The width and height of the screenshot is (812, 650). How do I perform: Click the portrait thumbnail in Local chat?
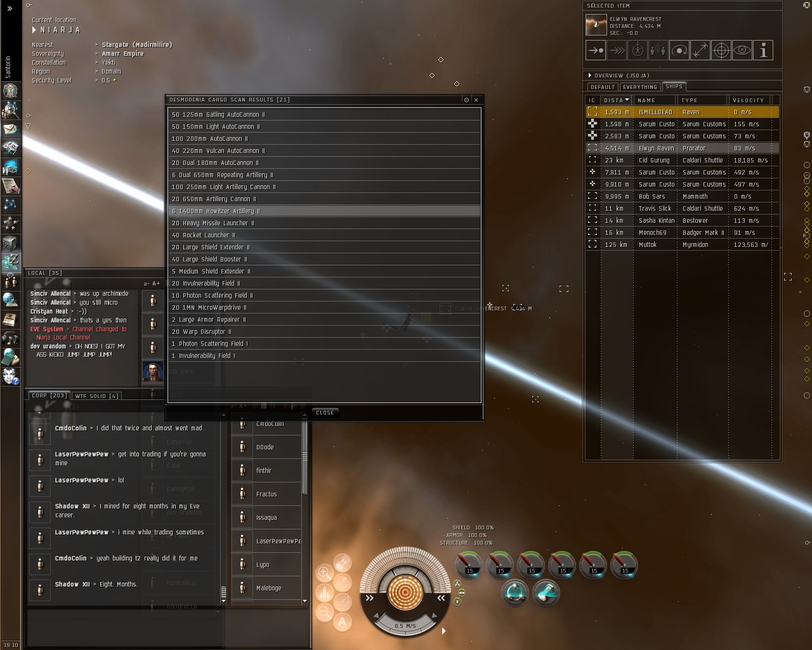click(153, 371)
